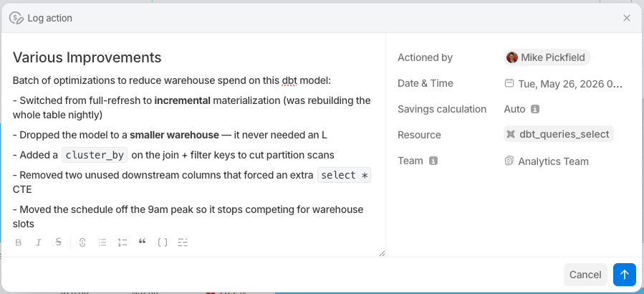
Task: Click the select * code snippet
Action: click(x=344, y=175)
